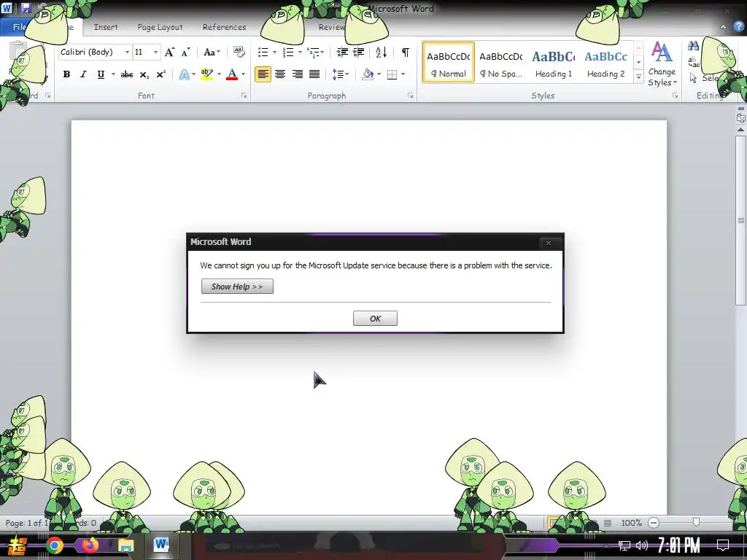Open the Insert ribbon tab
The height and width of the screenshot is (560, 747).
coord(106,27)
